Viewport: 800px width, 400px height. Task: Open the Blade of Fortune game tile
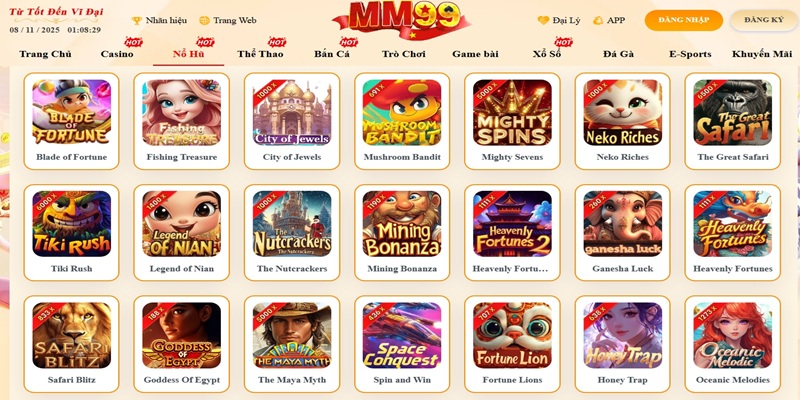coord(71,121)
